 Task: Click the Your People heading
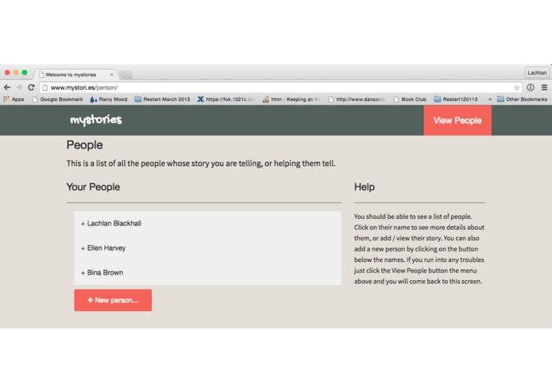point(93,187)
